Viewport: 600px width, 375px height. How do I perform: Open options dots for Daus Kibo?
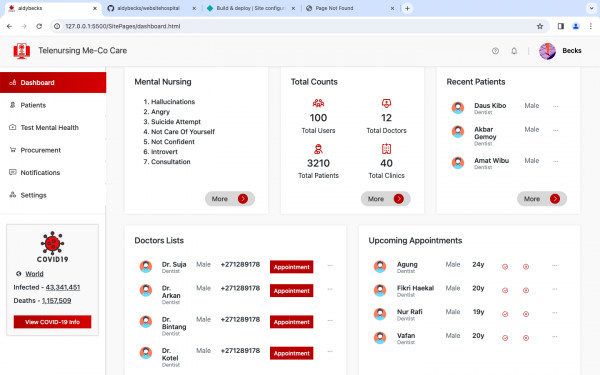click(555, 106)
